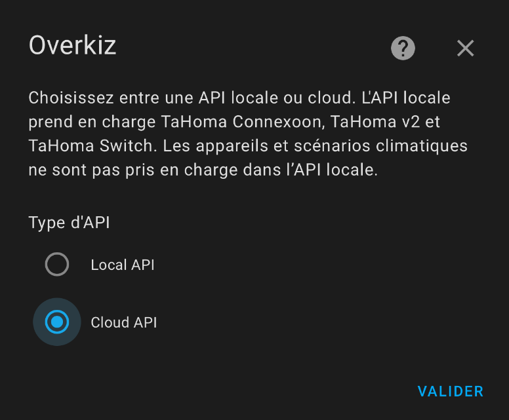The image size is (509, 420).
Task: Choose the unselected Local API circle
Action: click(x=57, y=264)
